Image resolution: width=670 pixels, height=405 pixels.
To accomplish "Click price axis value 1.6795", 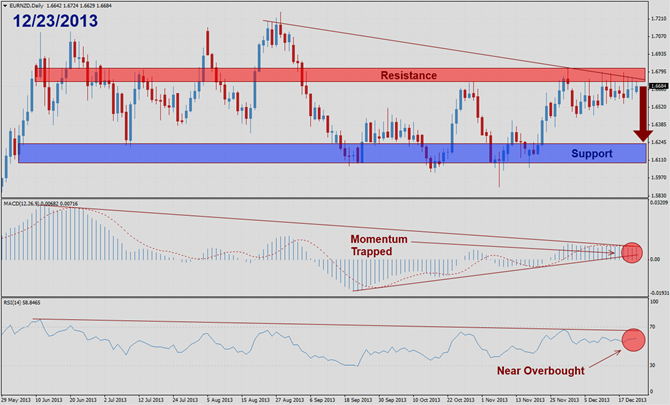I will (658, 72).
